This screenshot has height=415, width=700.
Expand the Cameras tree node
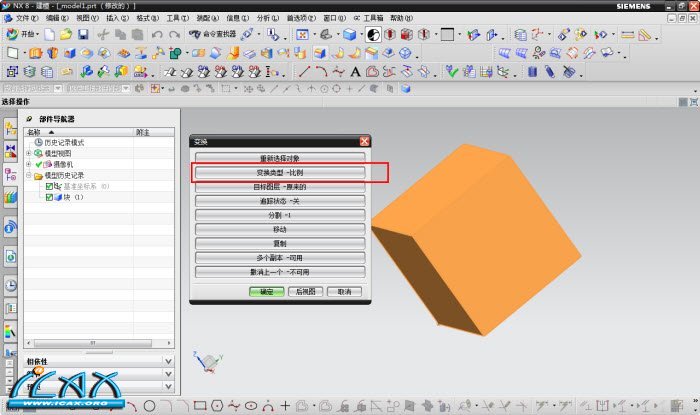pyautogui.click(x=29, y=164)
